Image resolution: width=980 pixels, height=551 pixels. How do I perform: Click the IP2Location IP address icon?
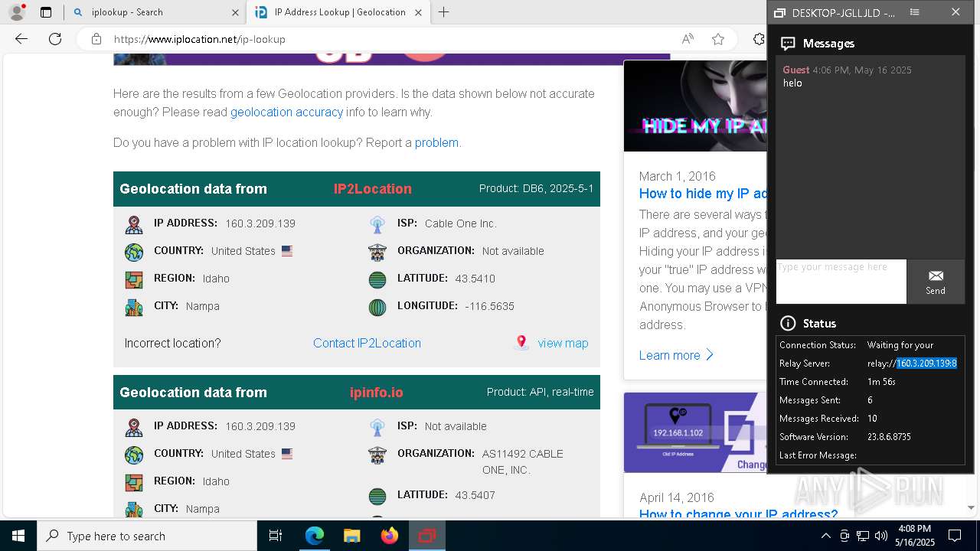[134, 224]
